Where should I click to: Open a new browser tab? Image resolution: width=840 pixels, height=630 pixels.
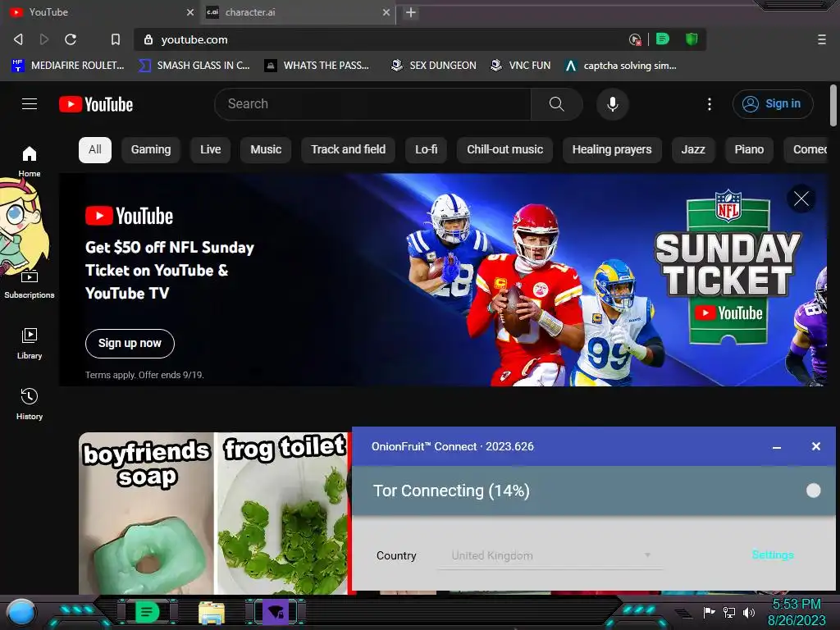tap(411, 12)
